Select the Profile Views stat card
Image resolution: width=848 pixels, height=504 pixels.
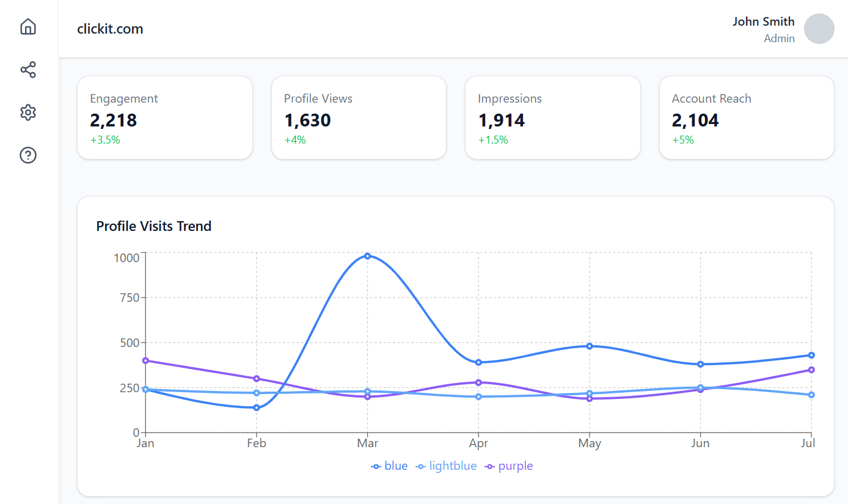tap(359, 118)
